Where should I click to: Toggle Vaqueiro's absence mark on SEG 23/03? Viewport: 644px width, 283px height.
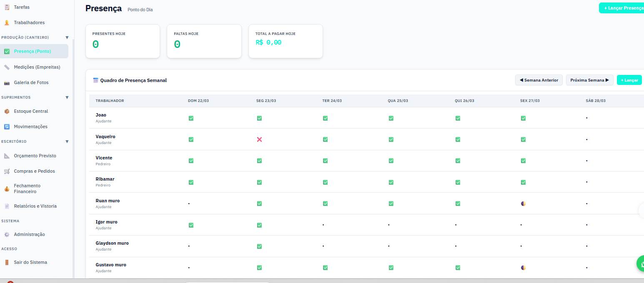click(259, 139)
